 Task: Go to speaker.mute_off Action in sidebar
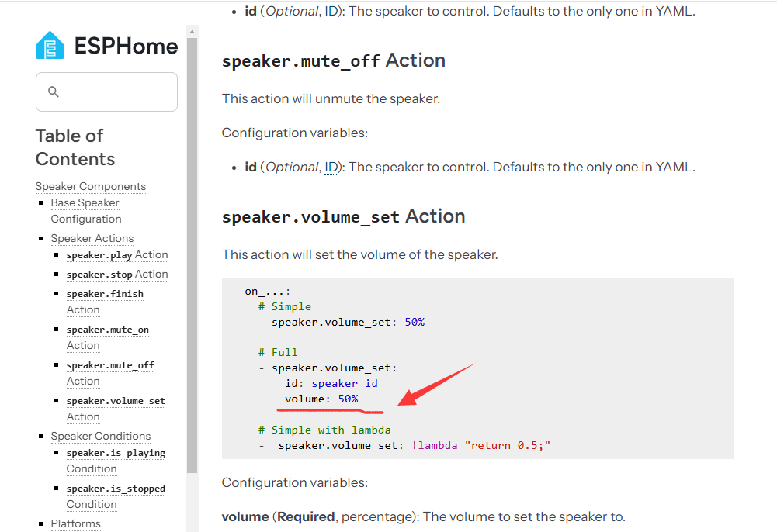coord(109,373)
